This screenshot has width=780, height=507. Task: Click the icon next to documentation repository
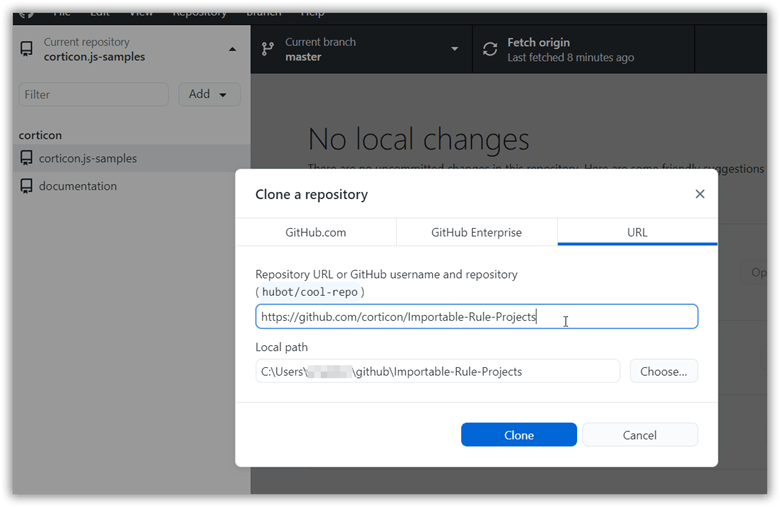pyautogui.click(x=27, y=186)
